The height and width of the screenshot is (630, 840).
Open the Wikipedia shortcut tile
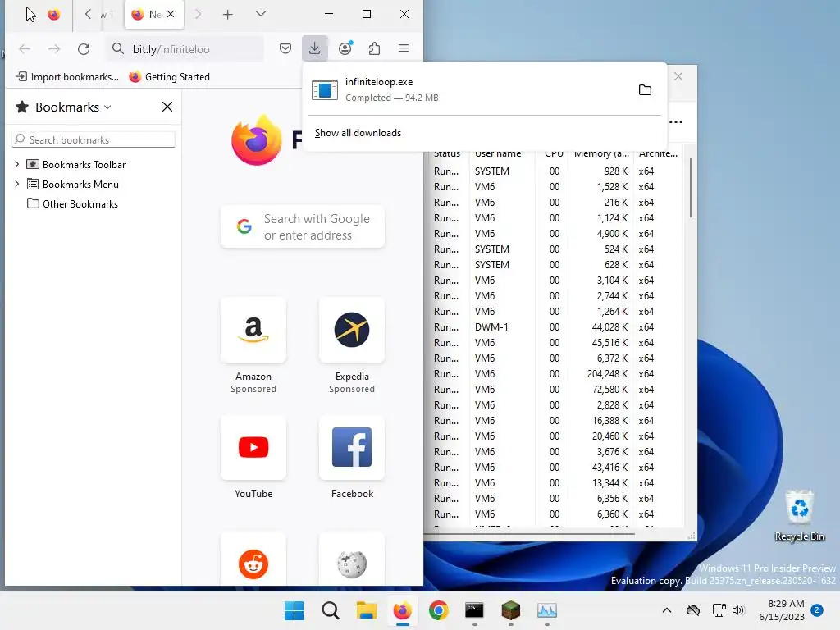coord(352,559)
